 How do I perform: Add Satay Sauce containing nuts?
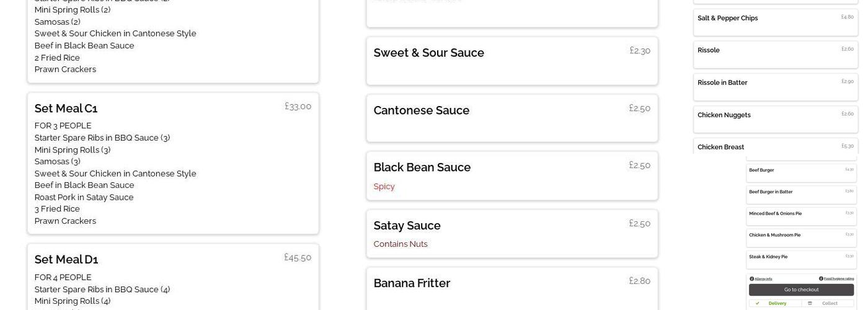[x=511, y=233]
